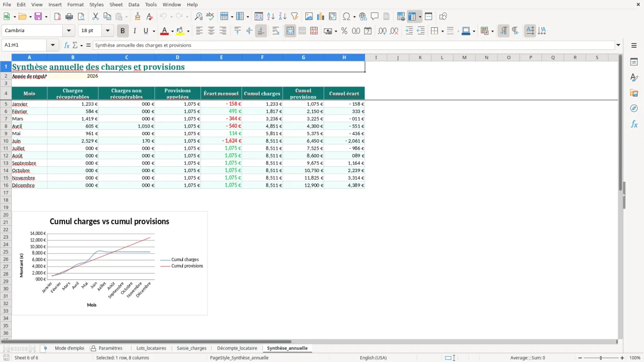Select the Cumul charges vs cumul provisions chart
The width and height of the screenshot is (644, 362).
pos(109,263)
